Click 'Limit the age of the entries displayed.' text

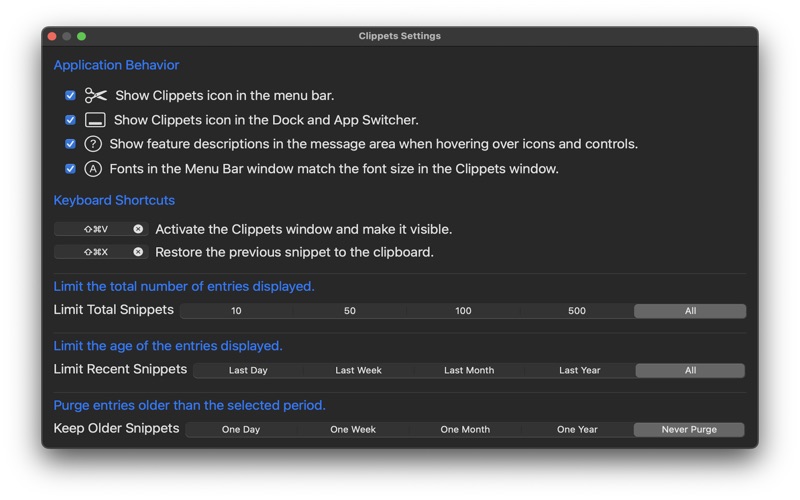click(x=168, y=346)
